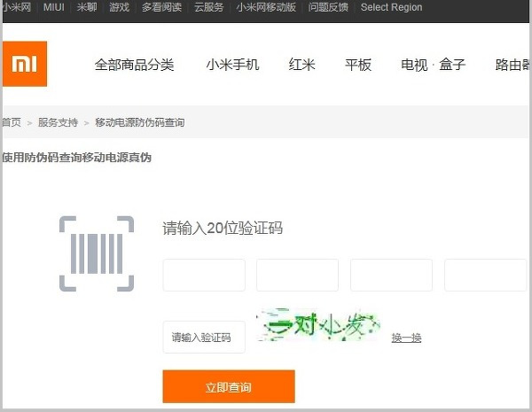Click the orange Mi logo
The height and width of the screenshot is (412, 532).
(25, 64)
